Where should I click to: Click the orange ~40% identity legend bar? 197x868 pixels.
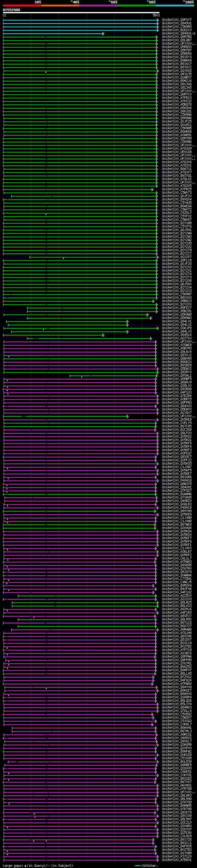point(60,6)
